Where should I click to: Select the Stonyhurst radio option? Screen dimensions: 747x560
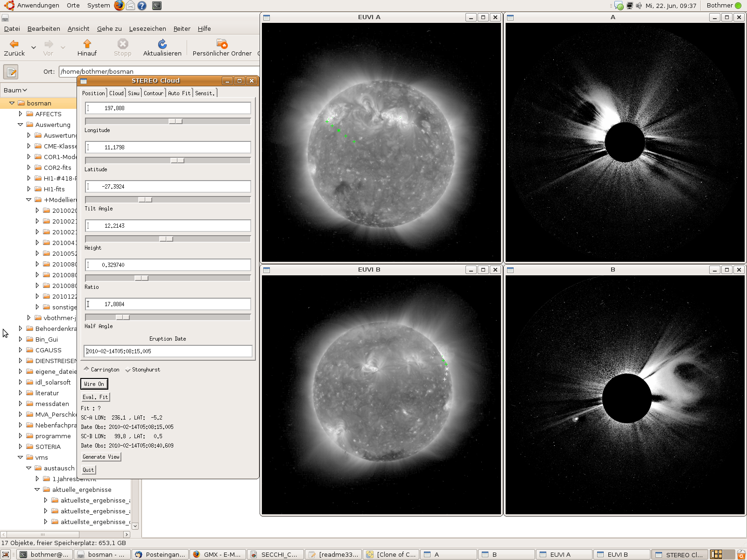tap(142, 370)
